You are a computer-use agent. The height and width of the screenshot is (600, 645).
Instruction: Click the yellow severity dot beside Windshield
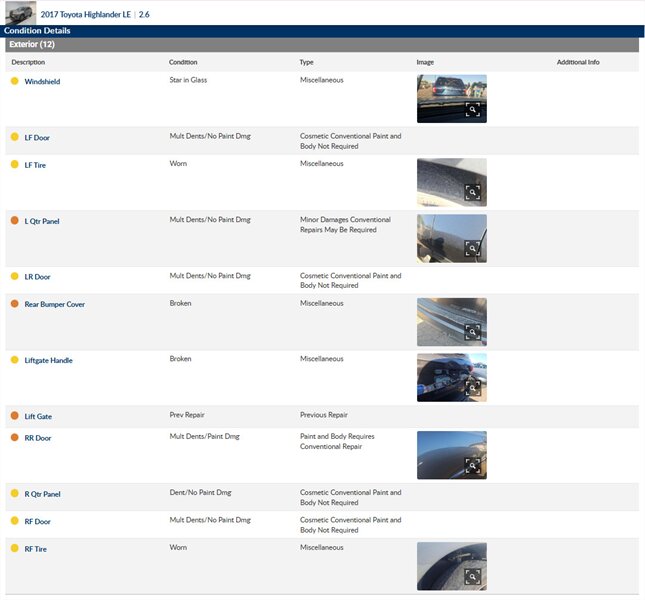[14, 81]
